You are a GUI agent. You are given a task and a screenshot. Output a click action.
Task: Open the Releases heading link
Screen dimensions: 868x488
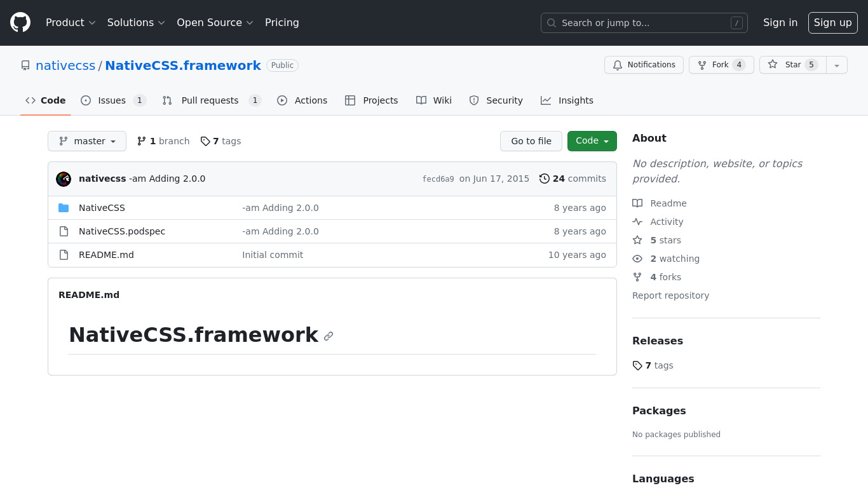[x=658, y=341]
